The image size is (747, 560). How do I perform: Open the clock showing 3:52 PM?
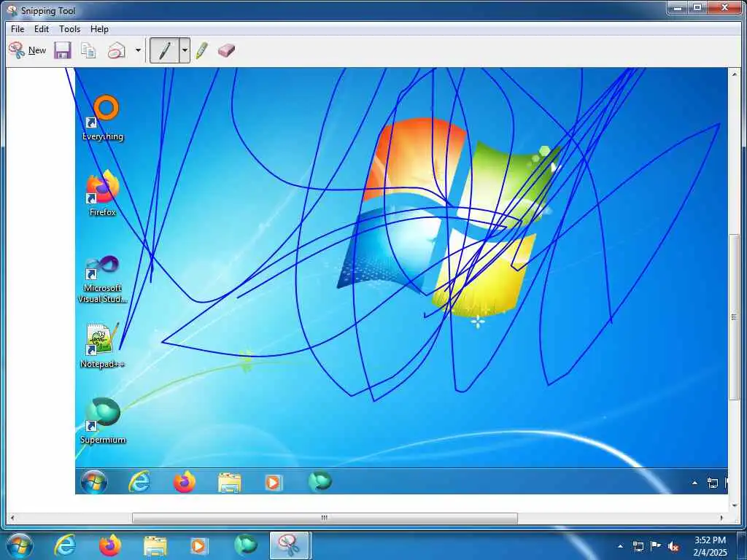coord(711,546)
